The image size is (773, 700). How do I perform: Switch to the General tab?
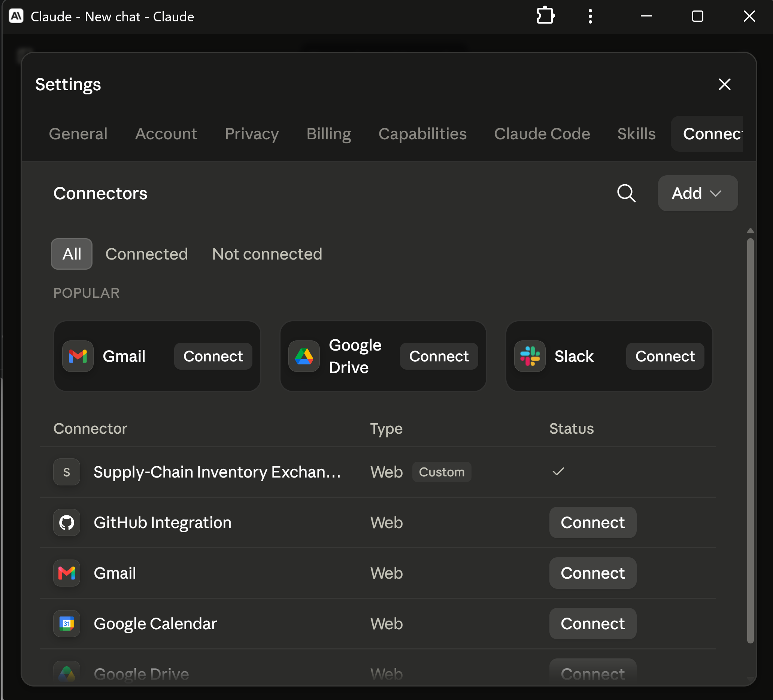(78, 134)
